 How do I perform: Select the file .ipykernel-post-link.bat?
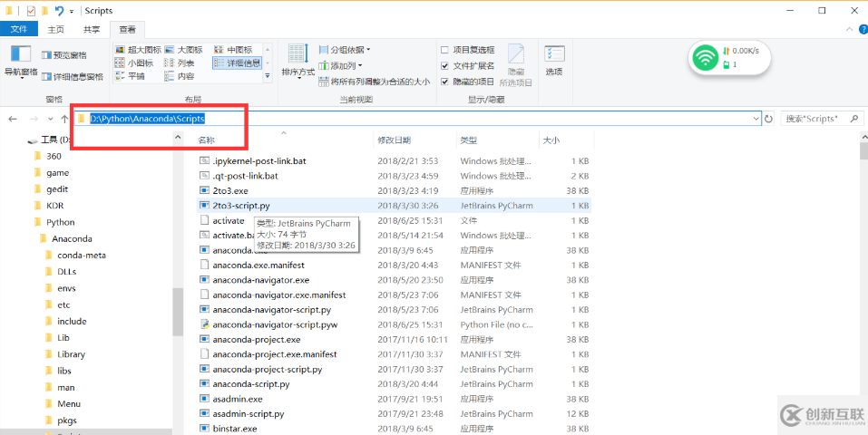tap(259, 161)
